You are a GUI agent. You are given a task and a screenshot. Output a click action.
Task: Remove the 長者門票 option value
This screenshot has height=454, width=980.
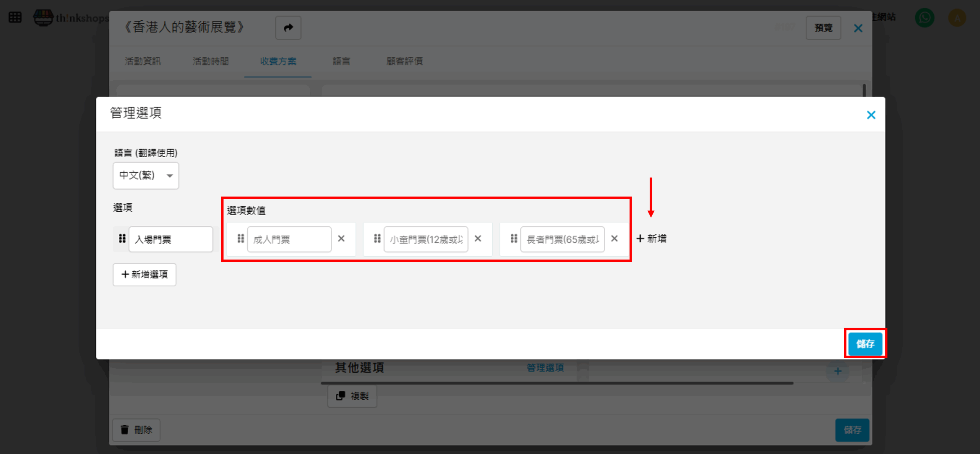tap(614, 238)
